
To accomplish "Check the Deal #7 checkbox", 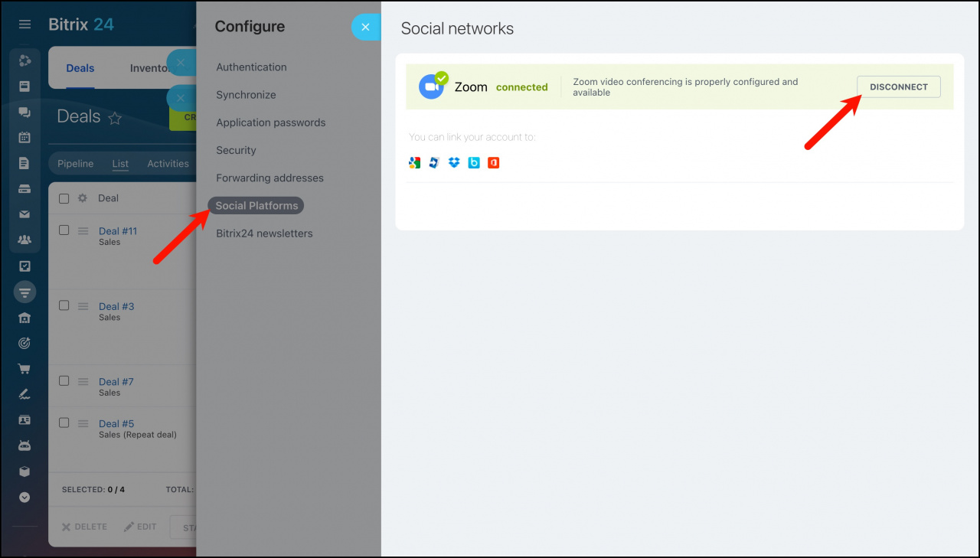I will click(x=64, y=380).
